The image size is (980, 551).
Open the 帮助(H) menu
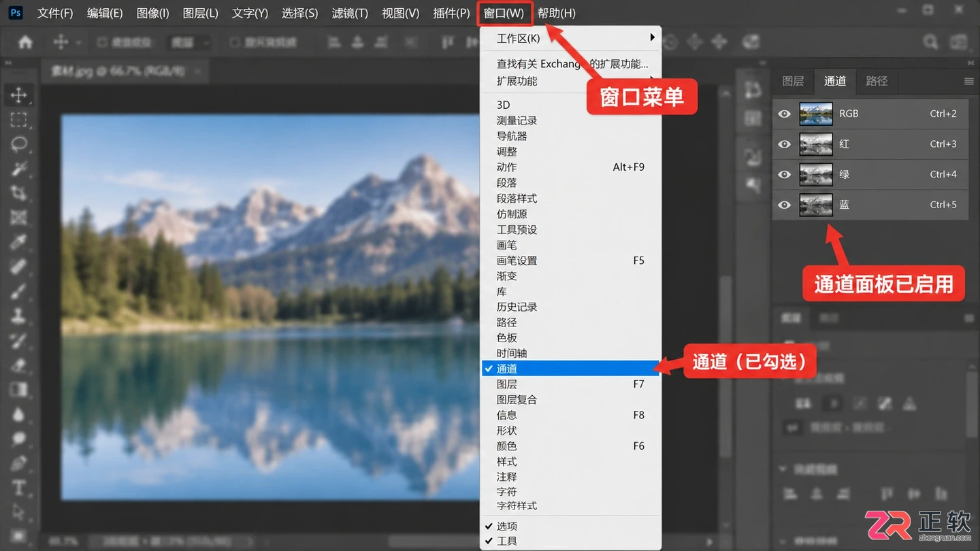557,14
